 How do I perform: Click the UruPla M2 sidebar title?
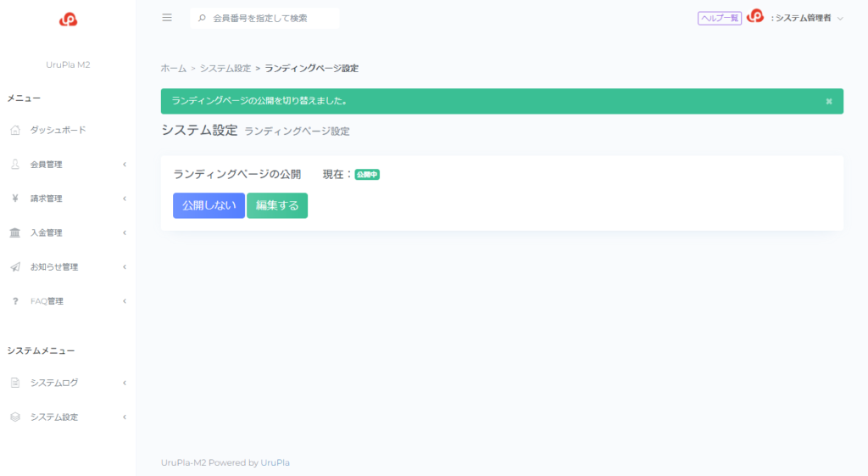(x=68, y=64)
